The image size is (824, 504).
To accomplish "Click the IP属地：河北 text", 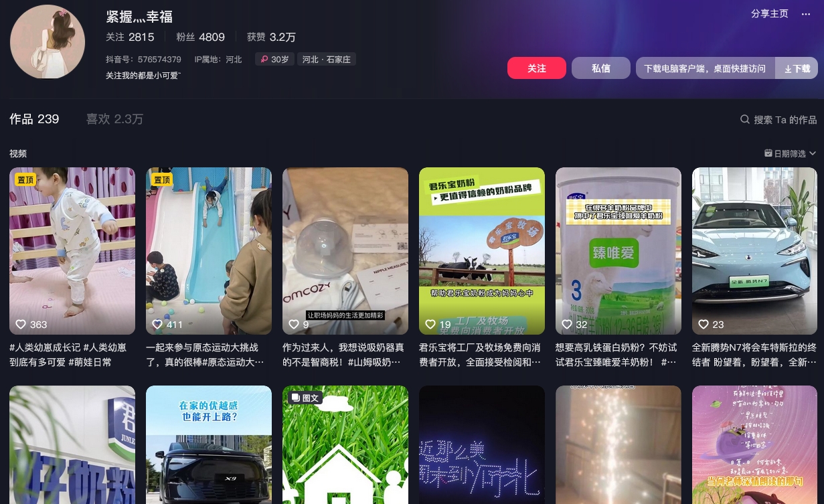I will (x=218, y=60).
